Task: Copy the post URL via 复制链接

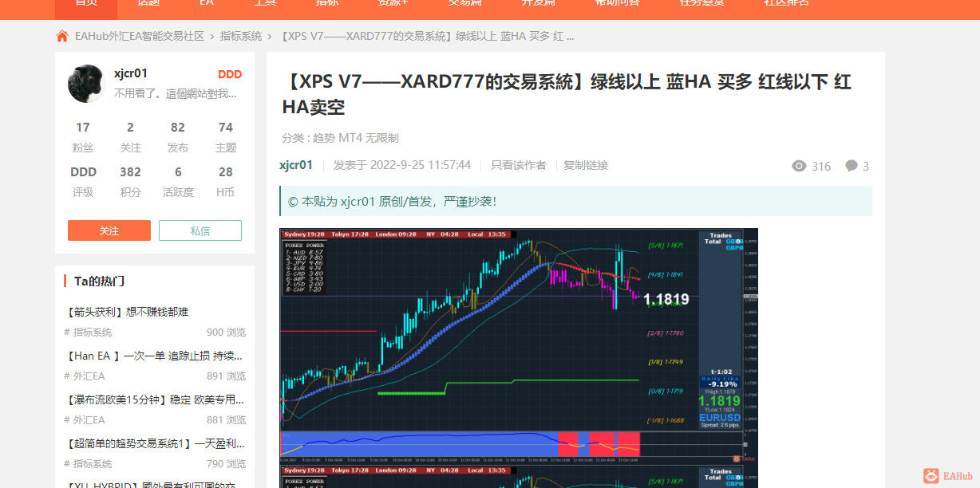Action: pos(586,165)
